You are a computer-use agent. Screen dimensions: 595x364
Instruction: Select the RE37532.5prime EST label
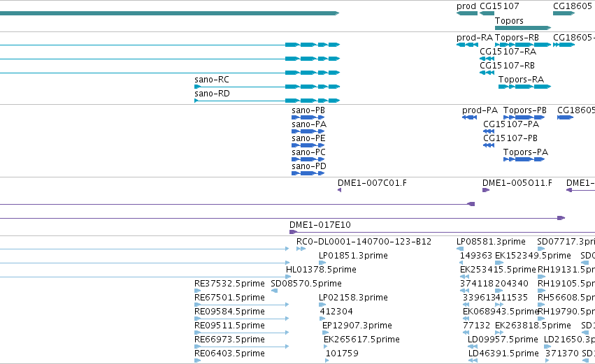[229, 284]
